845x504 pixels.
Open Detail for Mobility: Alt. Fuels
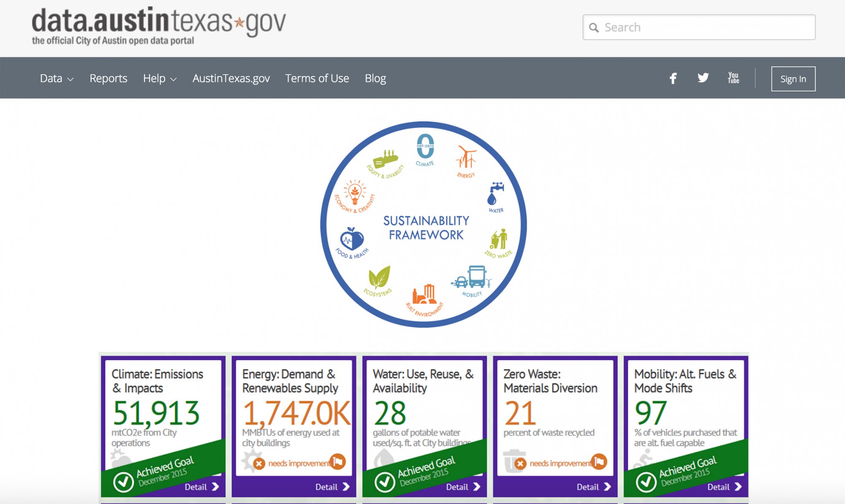click(724, 487)
